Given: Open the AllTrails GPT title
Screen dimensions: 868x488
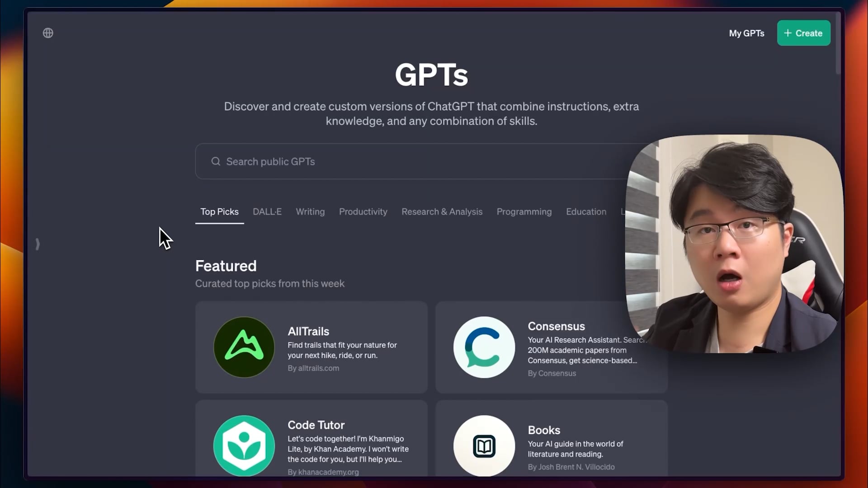Looking at the screenshot, I should point(308,331).
